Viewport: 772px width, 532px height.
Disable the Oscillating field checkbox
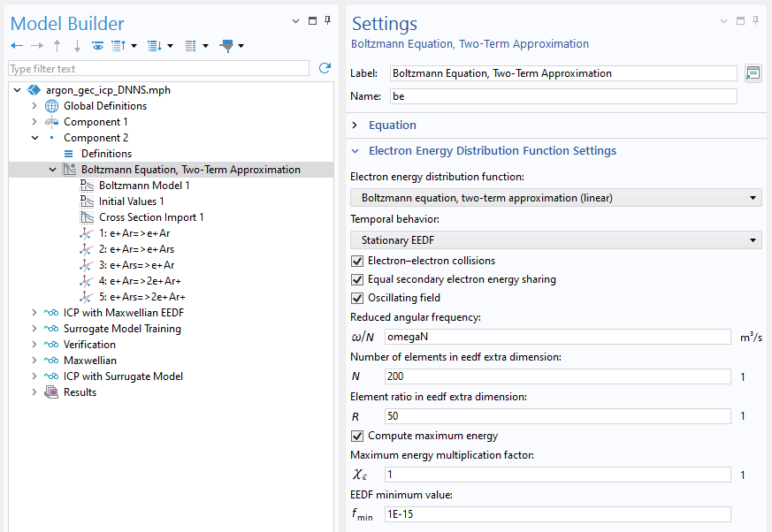pyautogui.click(x=357, y=298)
